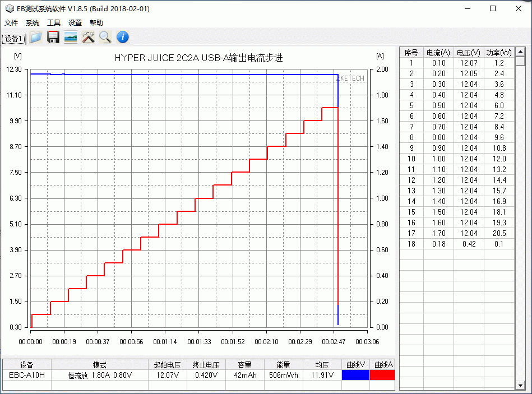Open the 系统 menu
The image size is (532, 394).
pyautogui.click(x=32, y=23)
